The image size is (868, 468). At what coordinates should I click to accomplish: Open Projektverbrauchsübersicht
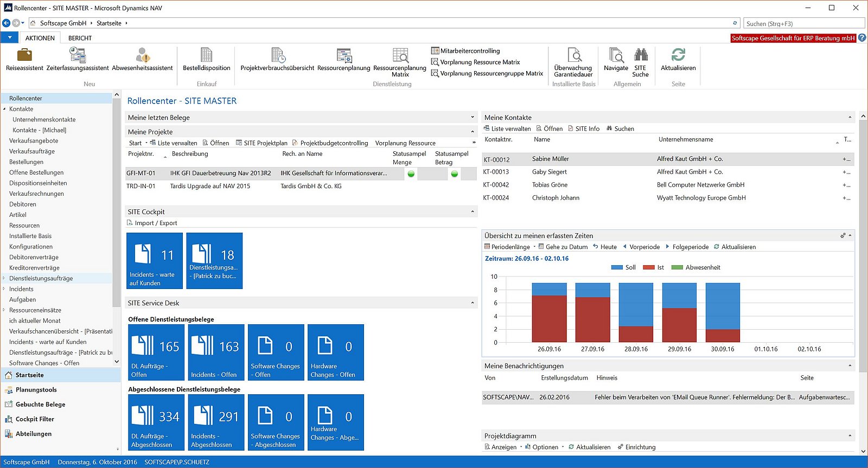278,59
